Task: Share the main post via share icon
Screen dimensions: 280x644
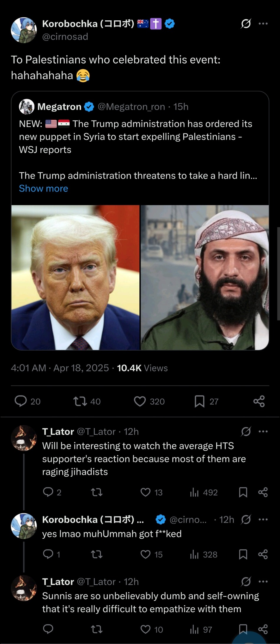Action: coord(259,401)
